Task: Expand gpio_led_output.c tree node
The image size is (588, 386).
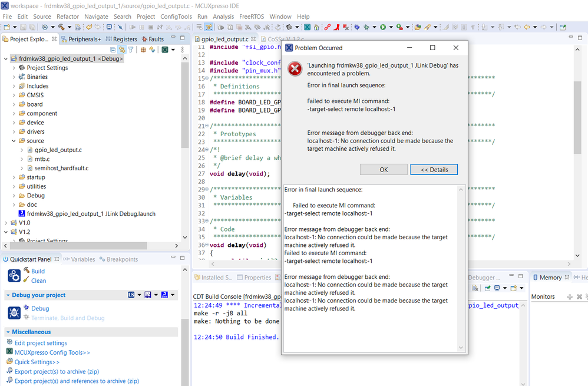Action: tap(22, 150)
